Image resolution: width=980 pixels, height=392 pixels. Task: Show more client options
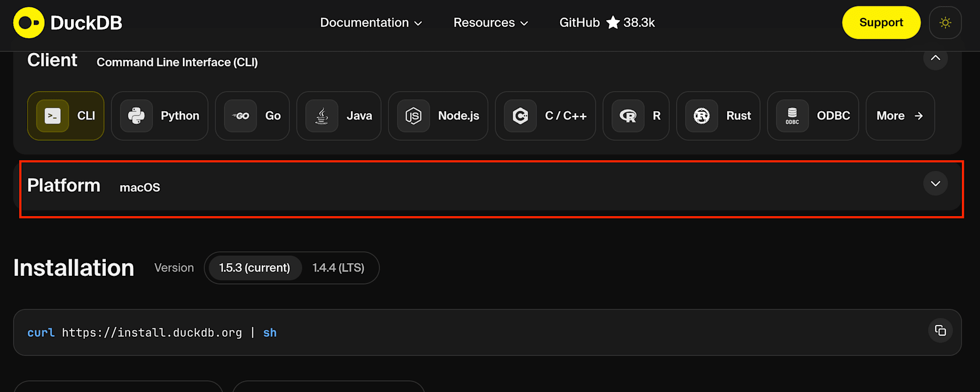[900, 116]
